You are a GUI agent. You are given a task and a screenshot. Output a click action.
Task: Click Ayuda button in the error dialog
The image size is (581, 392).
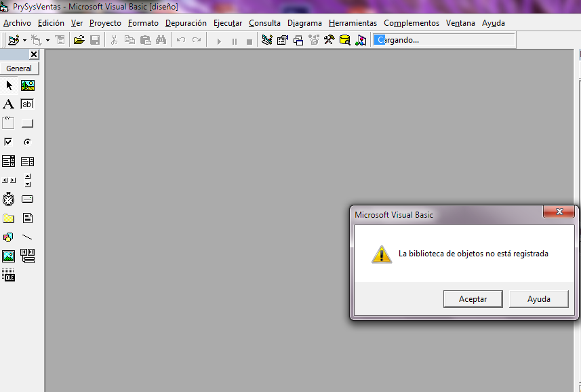(539, 299)
